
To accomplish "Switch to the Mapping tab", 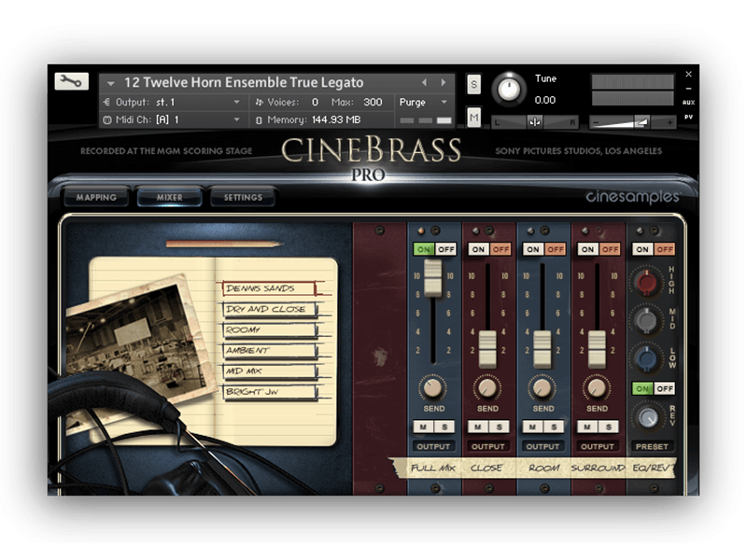I will [97, 197].
